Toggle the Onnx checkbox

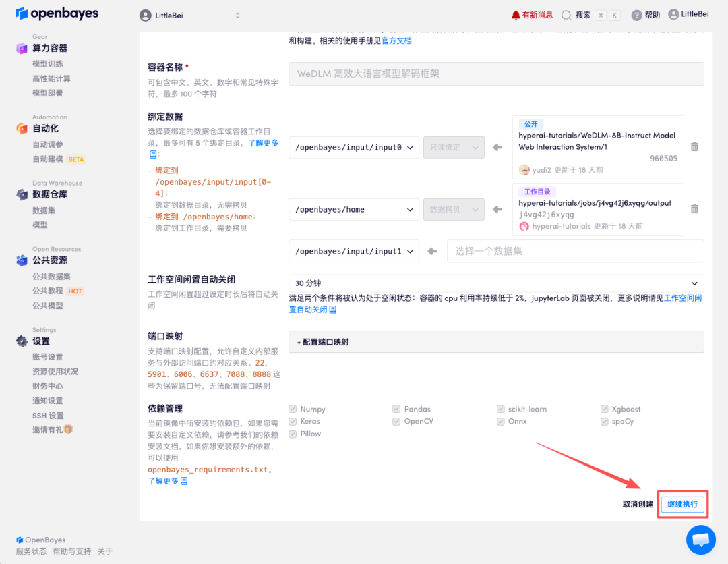pos(500,422)
